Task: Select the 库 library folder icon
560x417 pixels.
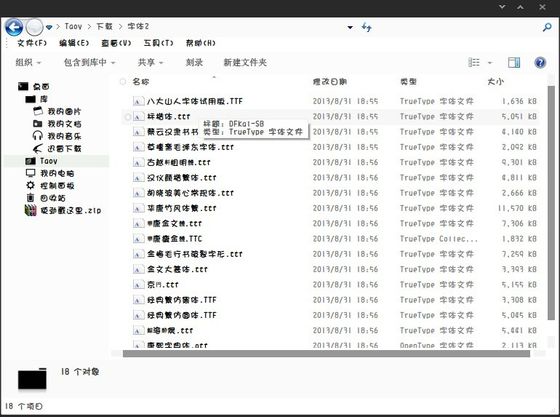Action: (x=31, y=99)
